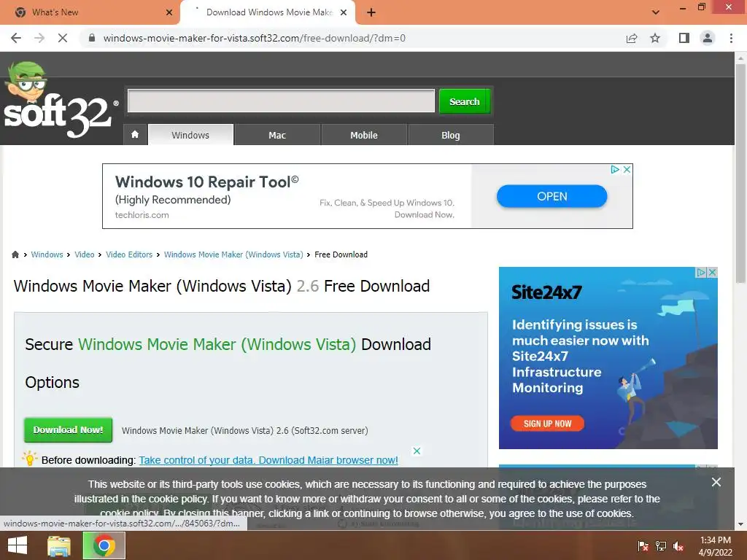Click the green Search button
The image size is (747, 560).
(x=465, y=101)
